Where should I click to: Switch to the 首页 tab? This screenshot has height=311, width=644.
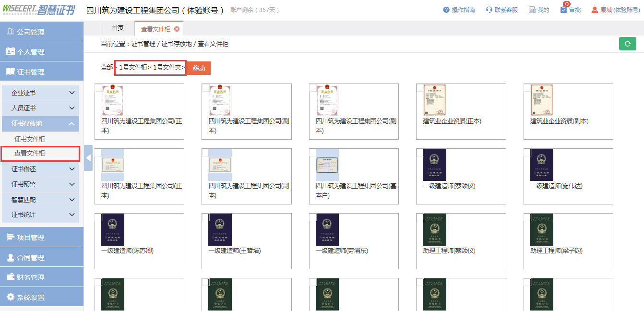tap(118, 28)
